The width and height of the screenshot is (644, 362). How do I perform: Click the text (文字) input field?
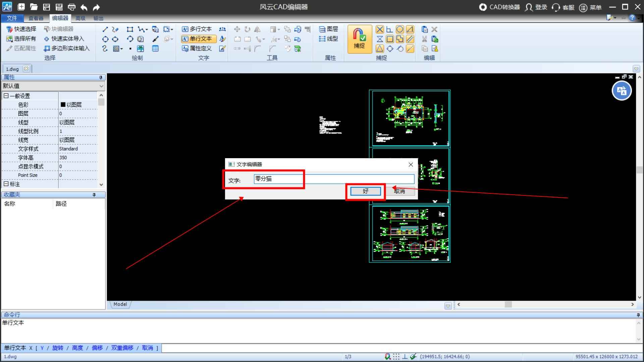(x=334, y=179)
